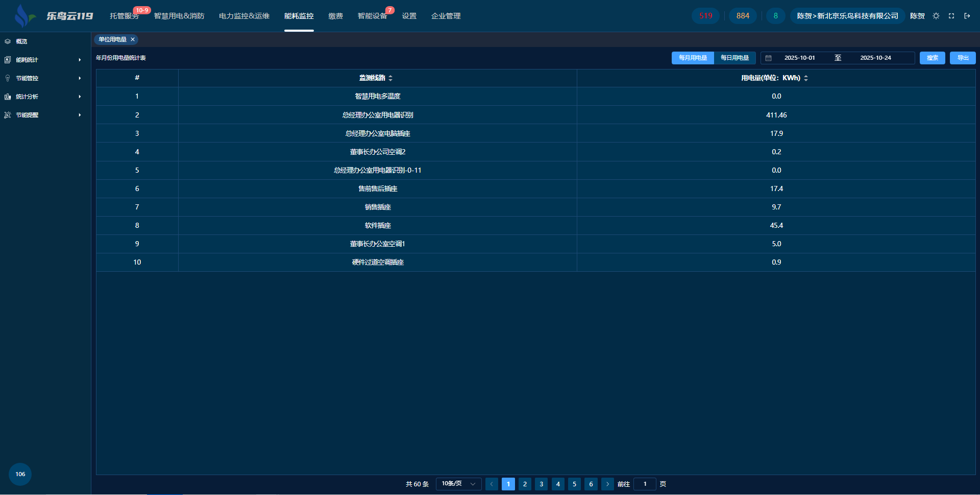This screenshot has height=495, width=980.
Task: Log out using the exit icon
Action: (x=967, y=16)
